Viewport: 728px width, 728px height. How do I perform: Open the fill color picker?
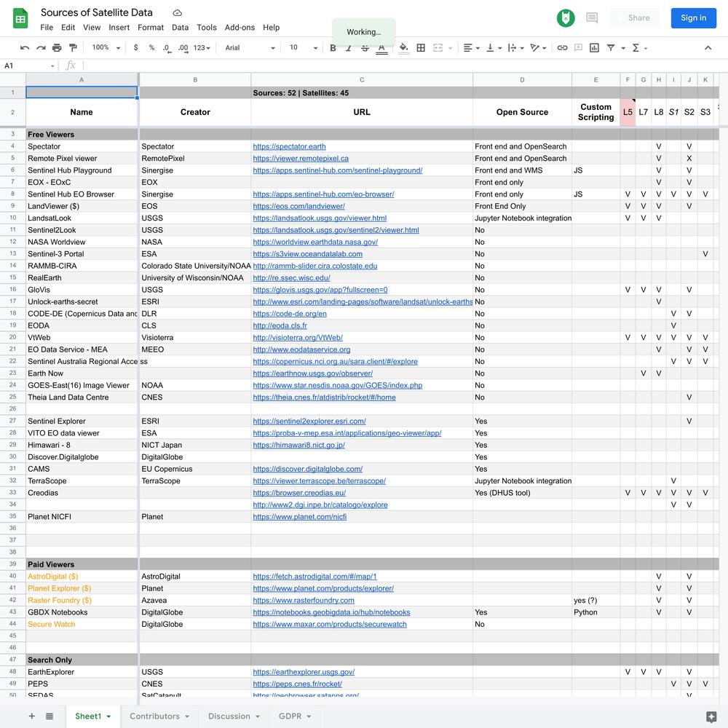(x=404, y=48)
